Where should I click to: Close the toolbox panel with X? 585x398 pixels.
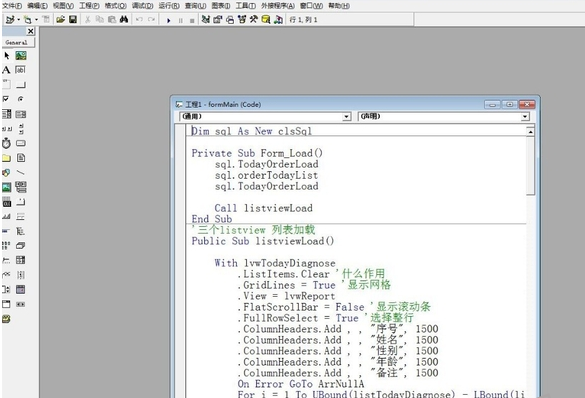[31, 31]
